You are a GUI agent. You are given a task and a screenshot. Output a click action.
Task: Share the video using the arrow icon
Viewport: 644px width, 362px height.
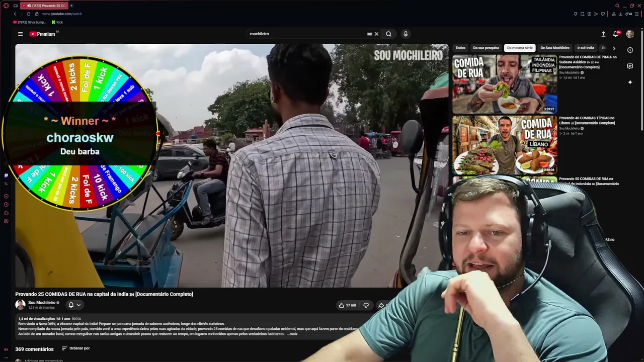381,305
